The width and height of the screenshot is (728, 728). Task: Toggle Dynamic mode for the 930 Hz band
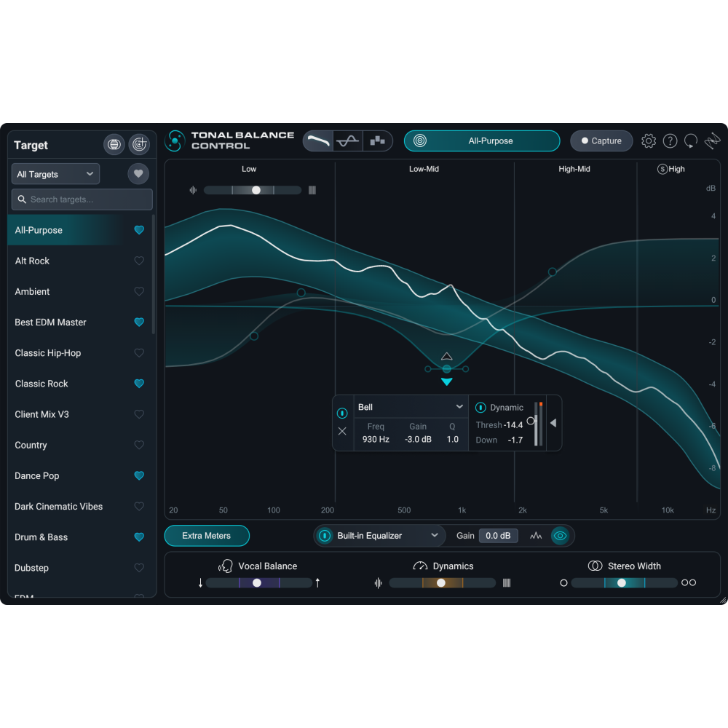tap(480, 407)
